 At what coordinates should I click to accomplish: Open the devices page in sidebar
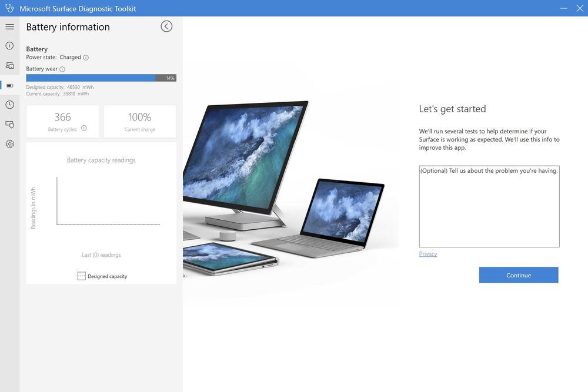tap(10, 66)
